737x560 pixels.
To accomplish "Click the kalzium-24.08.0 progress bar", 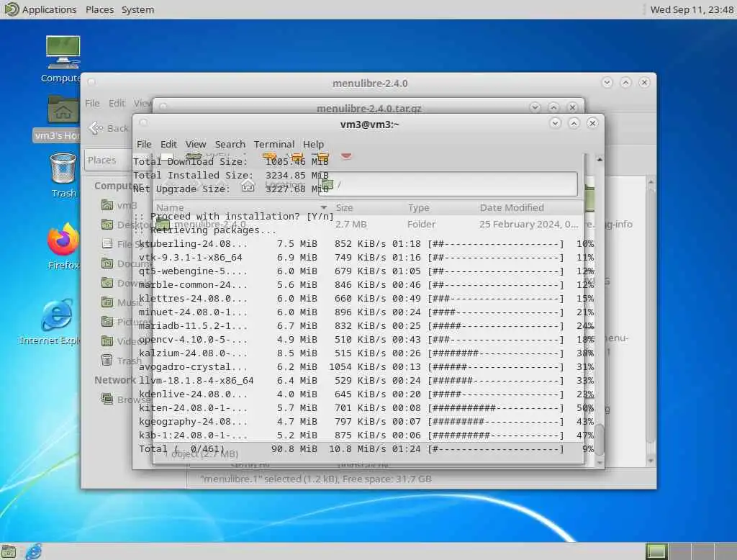I will (x=495, y=353).
